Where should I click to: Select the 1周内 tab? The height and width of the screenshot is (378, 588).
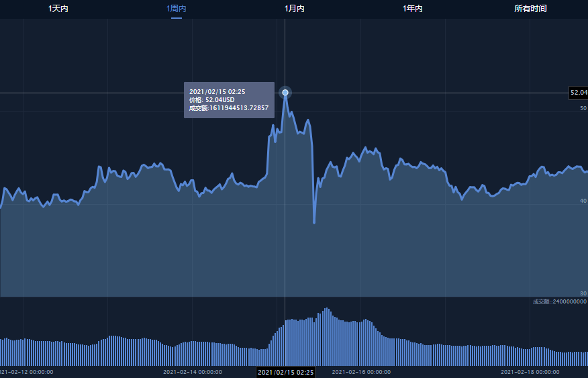(177, 9)
